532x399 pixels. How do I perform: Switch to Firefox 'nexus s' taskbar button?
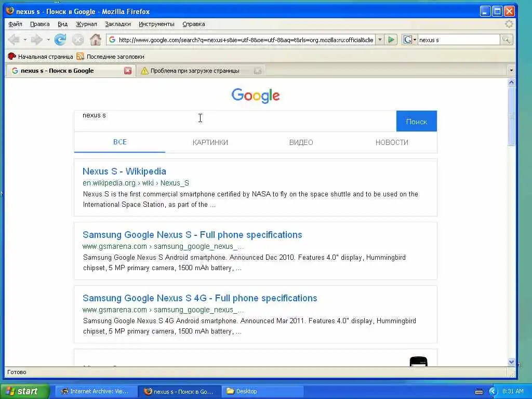click(x=179, y=391)
